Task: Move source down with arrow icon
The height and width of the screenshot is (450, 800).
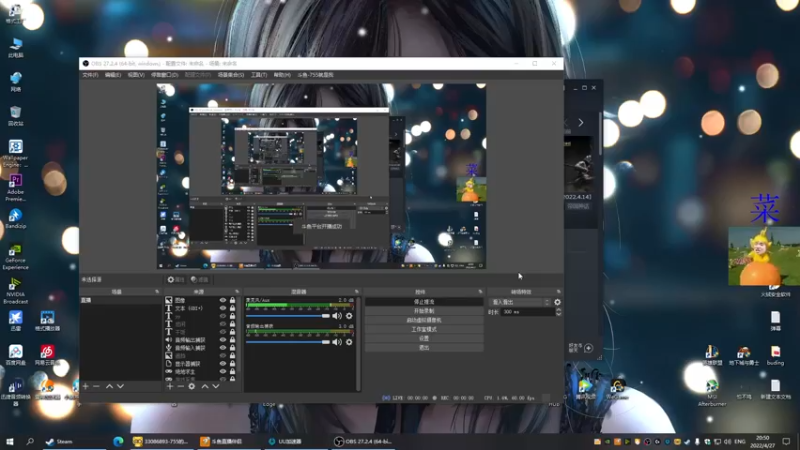Action: pyautogui.click(x=216, y=386)
